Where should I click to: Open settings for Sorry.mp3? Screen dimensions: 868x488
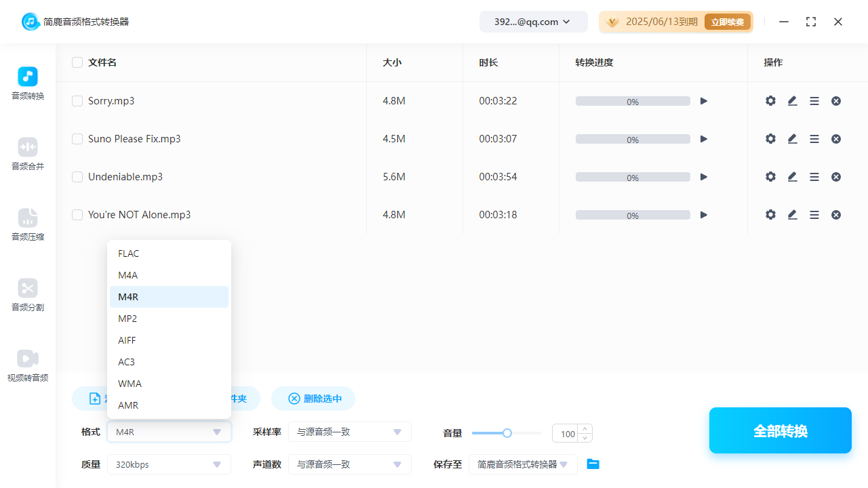(x=770, y=100)
